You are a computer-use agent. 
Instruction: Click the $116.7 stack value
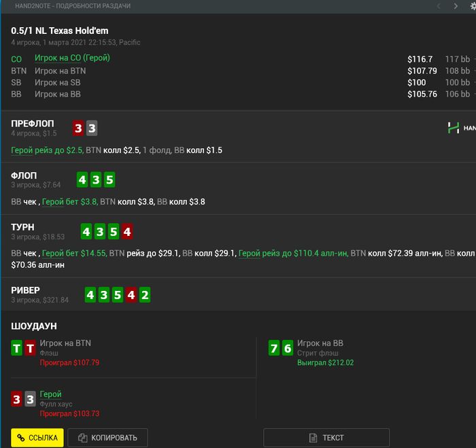tap(420, 59)
